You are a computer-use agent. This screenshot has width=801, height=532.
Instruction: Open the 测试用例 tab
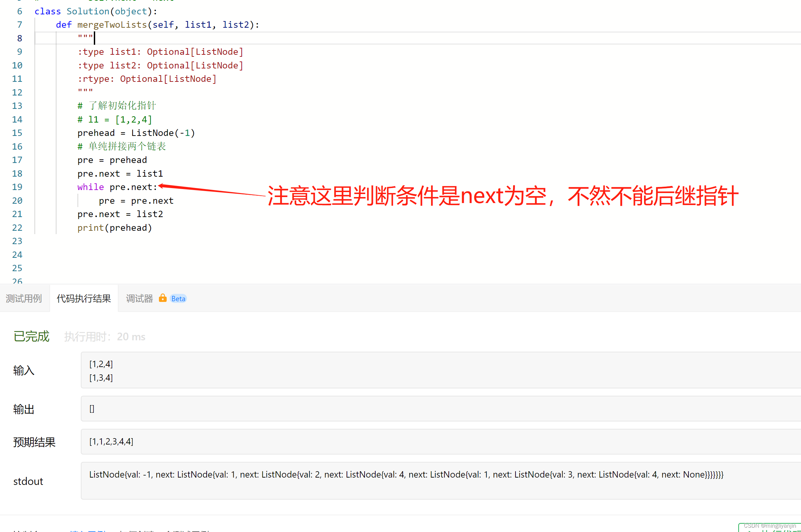pos(24,299)
